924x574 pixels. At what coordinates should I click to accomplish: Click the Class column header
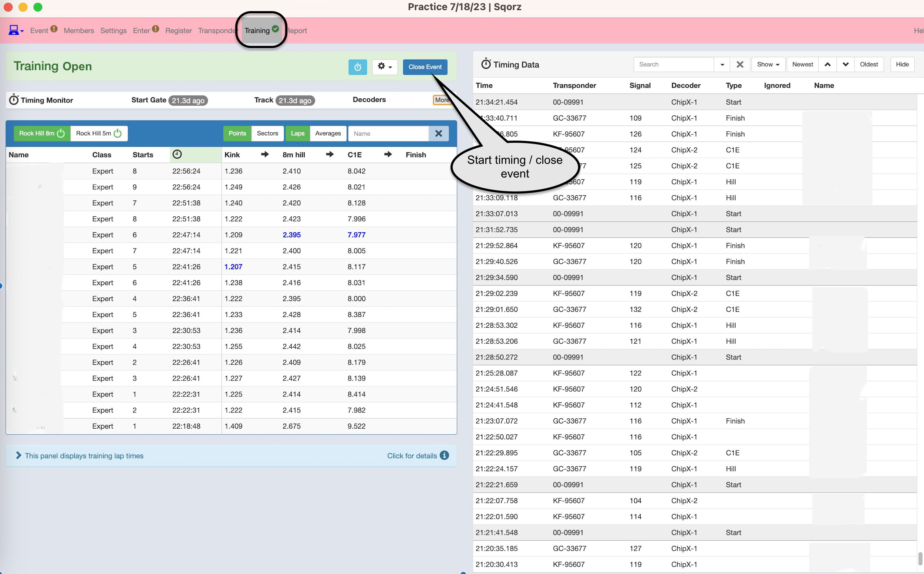coord(102,155)
